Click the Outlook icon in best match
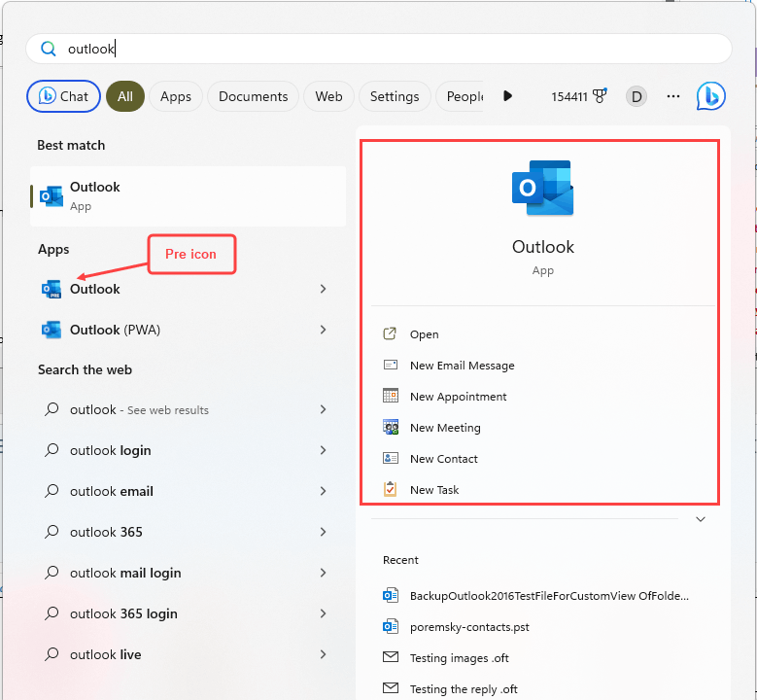The image size is (757, 700). coord(52,196)
